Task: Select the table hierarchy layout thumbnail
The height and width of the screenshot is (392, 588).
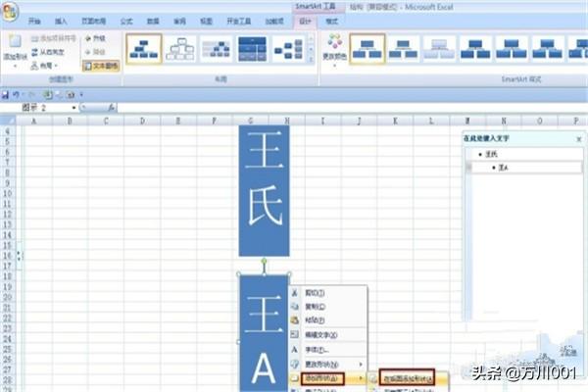Action: coord(252,49)
